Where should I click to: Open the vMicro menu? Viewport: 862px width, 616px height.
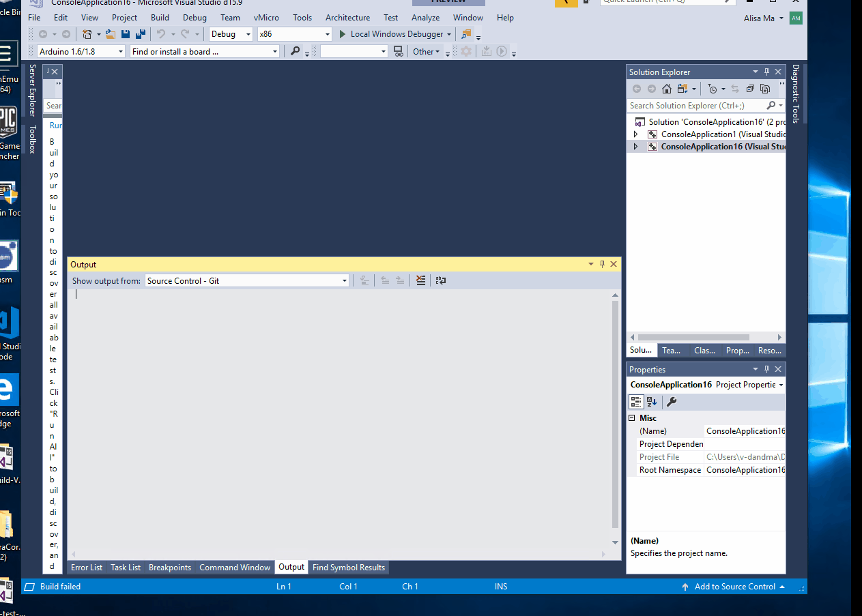[266, 18]
